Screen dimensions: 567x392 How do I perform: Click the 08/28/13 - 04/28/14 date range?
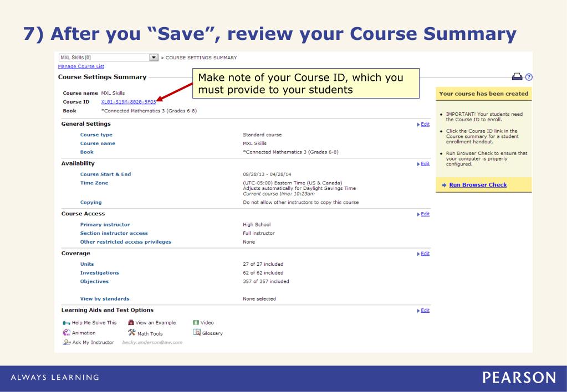click(x=267, y=174)
